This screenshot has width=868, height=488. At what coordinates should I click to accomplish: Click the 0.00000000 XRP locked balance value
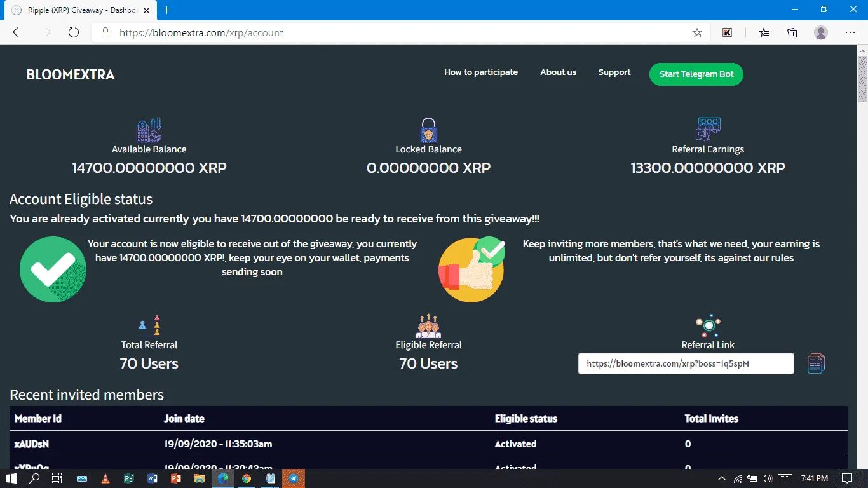[x=429, y=168]
